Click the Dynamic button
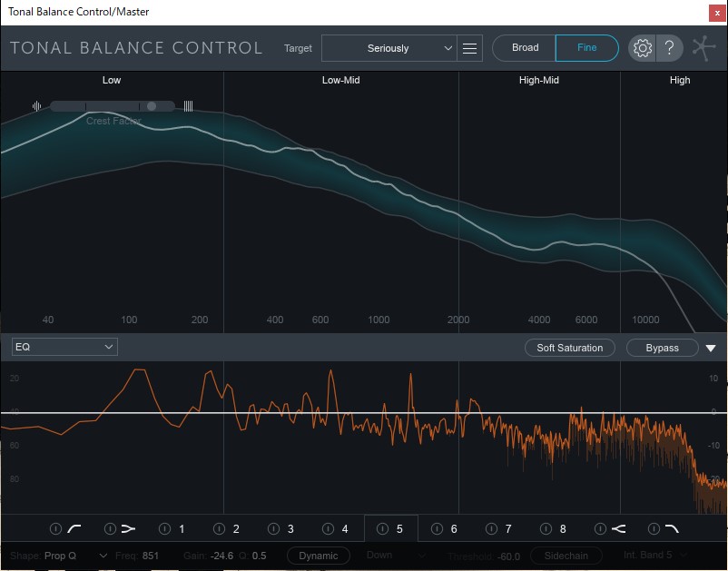 pos(319,556)
